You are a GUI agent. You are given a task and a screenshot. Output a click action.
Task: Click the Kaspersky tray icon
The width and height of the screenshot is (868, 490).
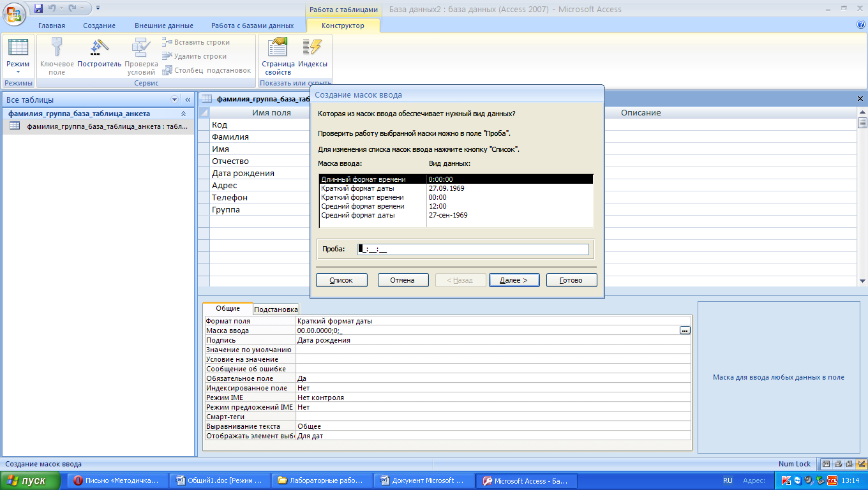(x=785, y=480)
